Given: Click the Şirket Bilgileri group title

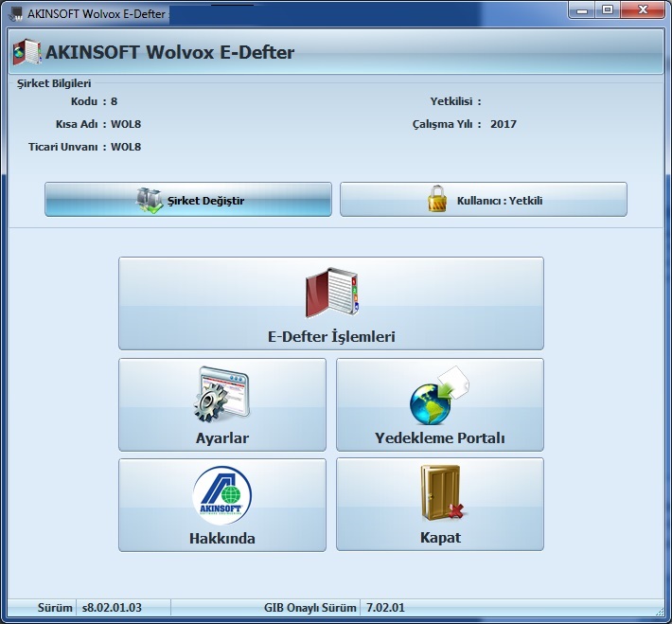Looking at the screenshot, I should pyautogui.click(x=54, y=83).
